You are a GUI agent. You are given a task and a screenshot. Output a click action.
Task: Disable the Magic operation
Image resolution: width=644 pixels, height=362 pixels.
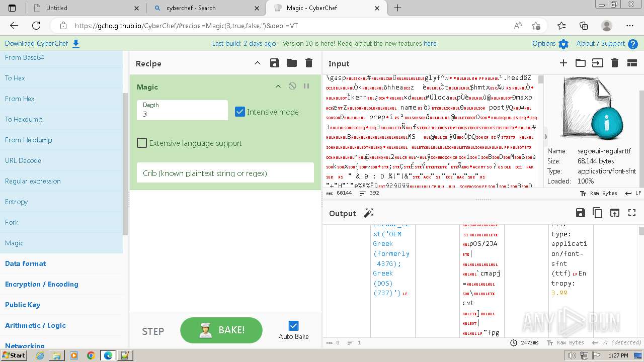292,86
